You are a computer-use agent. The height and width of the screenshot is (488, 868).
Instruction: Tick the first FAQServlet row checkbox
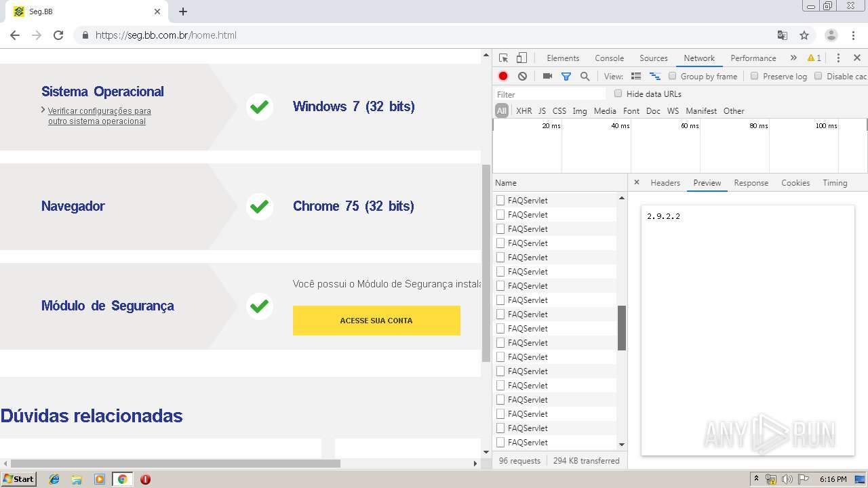tap(500, 200)
